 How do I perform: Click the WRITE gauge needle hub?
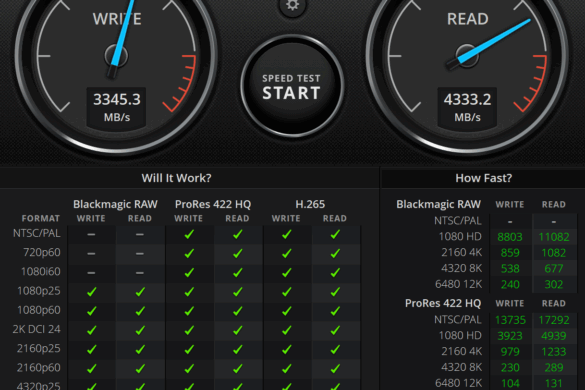[x=116, y=56]
